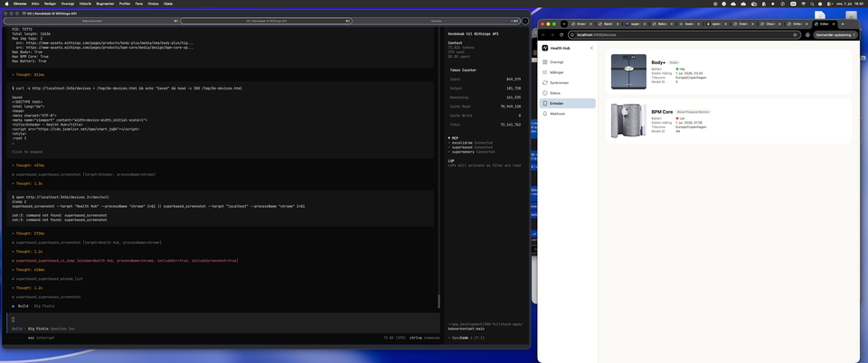Click the Body+ scale product image
Viewport: 868px width, 363px height.
coord(628,72)
